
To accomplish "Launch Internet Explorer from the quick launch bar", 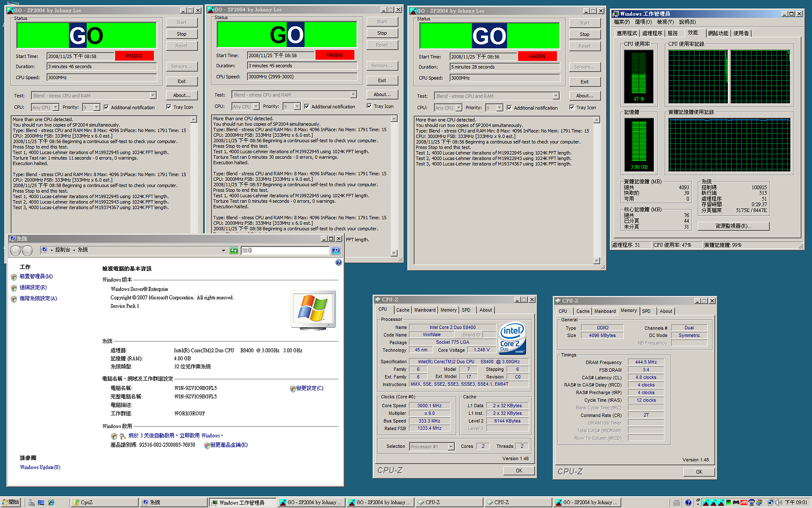I will pyautogui.click(x=51, y=502).
